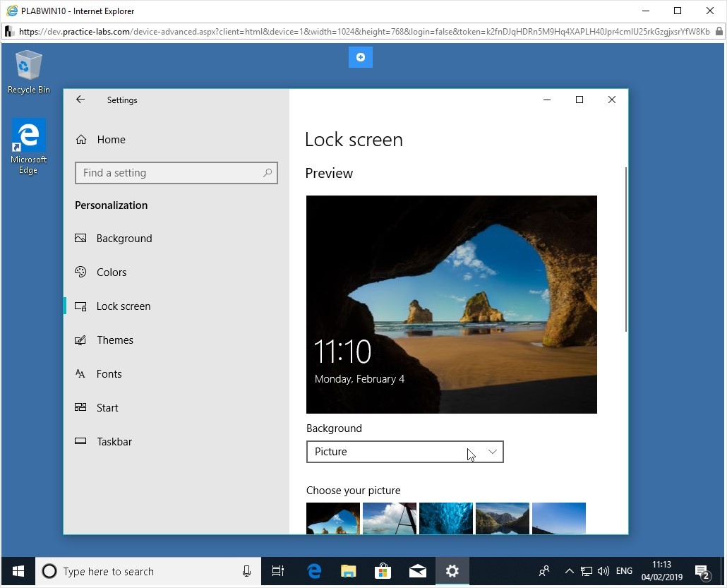727x588 pixels.
Task: Expand the Background Picture dropdown
Action: 404,452
